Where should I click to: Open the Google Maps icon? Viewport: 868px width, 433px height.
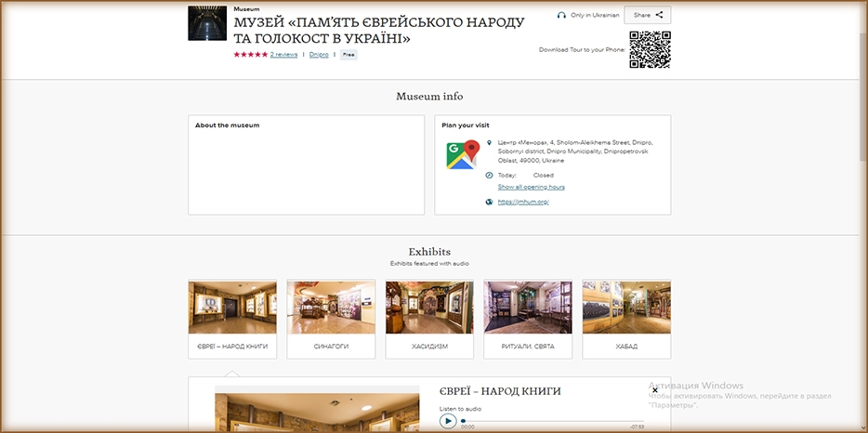463,154
